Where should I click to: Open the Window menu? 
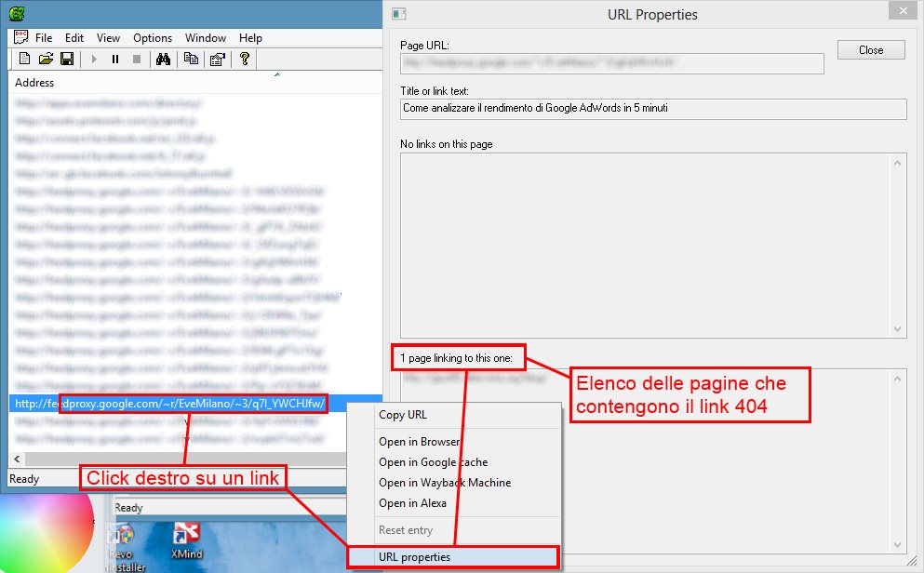206,38
